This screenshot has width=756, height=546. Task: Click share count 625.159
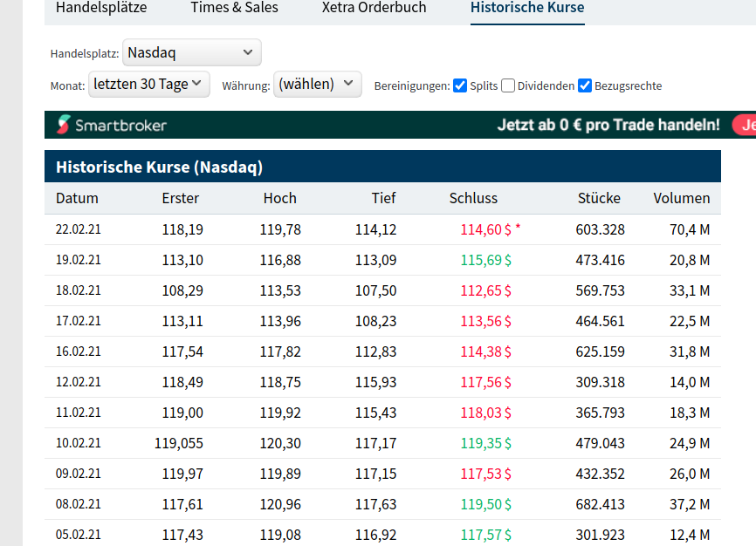tap(601, 351)
